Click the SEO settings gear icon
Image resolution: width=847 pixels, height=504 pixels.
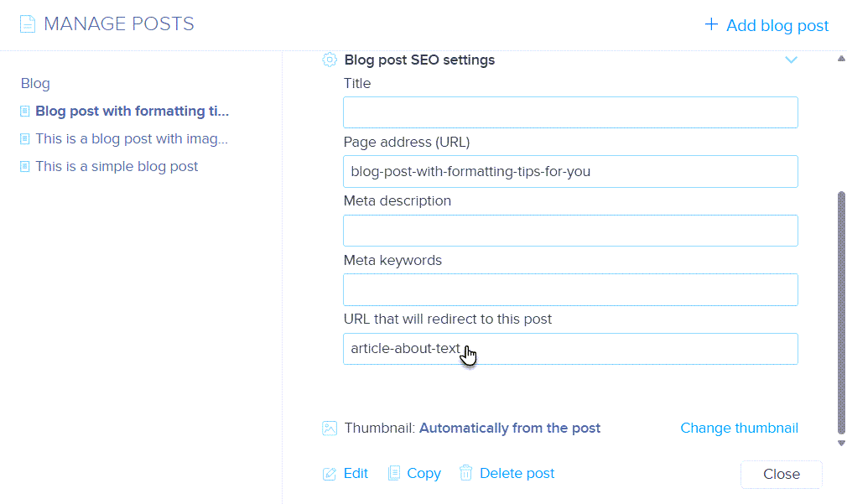click(x=330, y=60)
